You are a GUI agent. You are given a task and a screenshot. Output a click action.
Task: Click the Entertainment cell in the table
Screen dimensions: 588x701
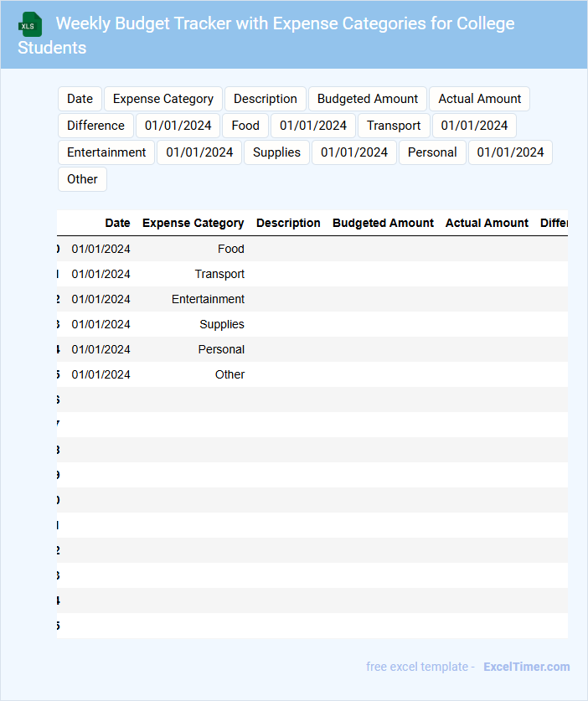tap(208, 299)
